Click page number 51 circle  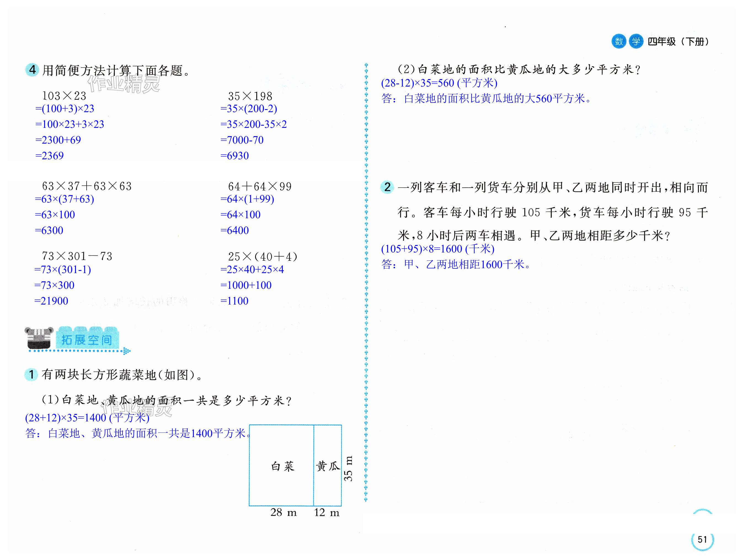point(702,540)
